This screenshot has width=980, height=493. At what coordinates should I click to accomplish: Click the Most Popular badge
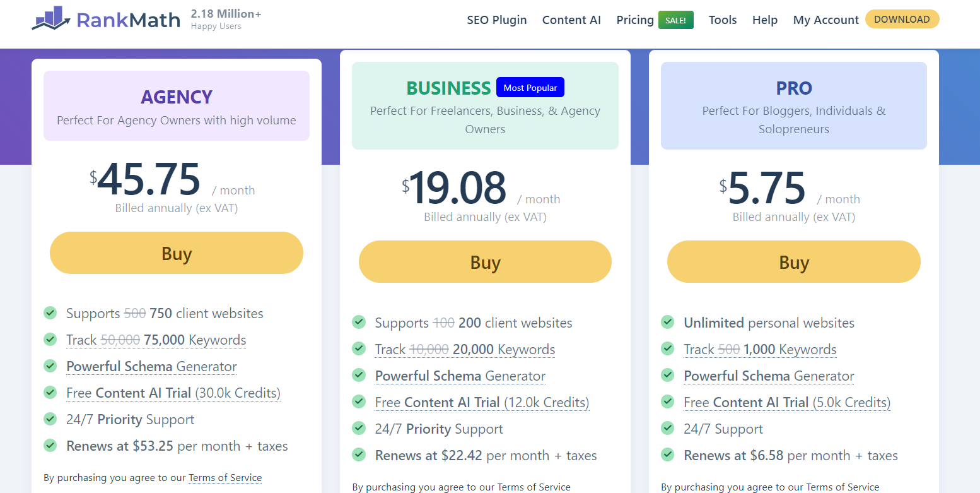pos(530,87)
